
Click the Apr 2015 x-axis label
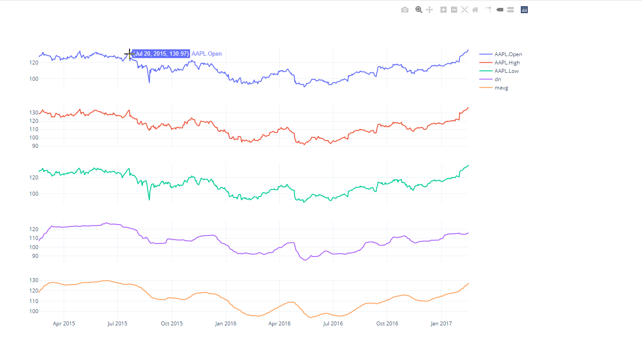pyautogui.click(x=64, y=324)
